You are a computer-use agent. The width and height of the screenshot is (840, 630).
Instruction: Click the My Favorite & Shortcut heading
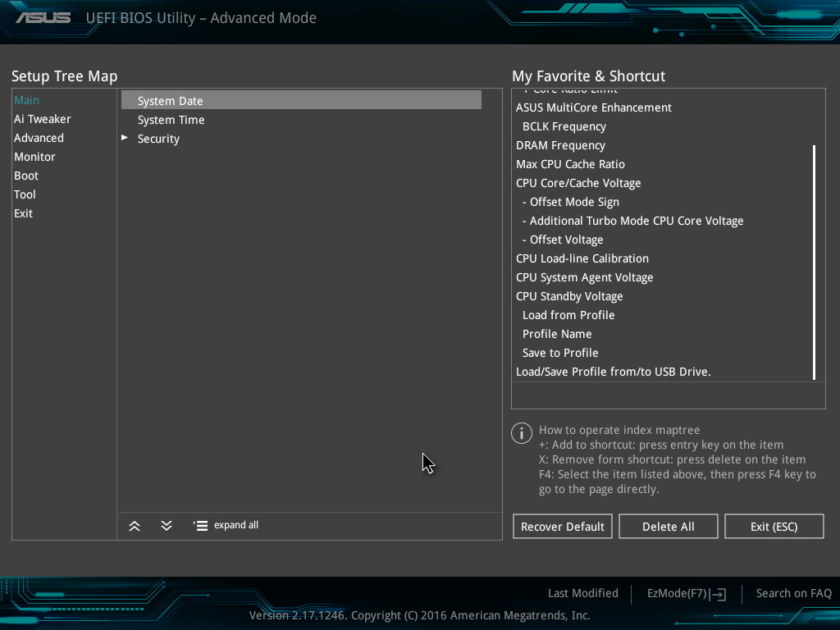tap(589, 76)
